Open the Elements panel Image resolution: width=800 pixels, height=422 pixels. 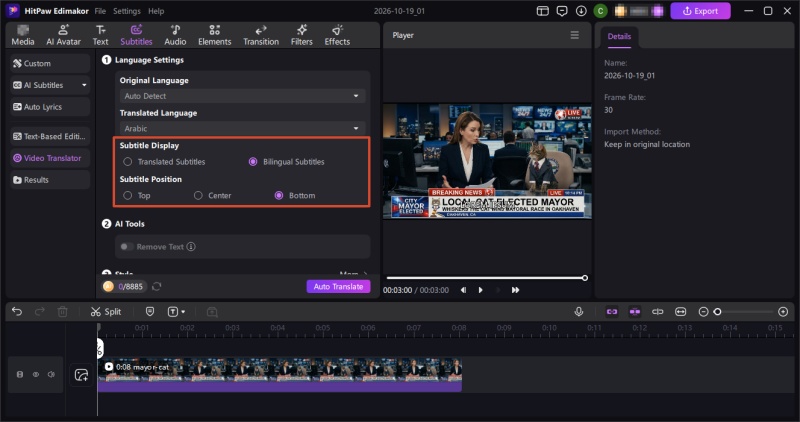215,35
